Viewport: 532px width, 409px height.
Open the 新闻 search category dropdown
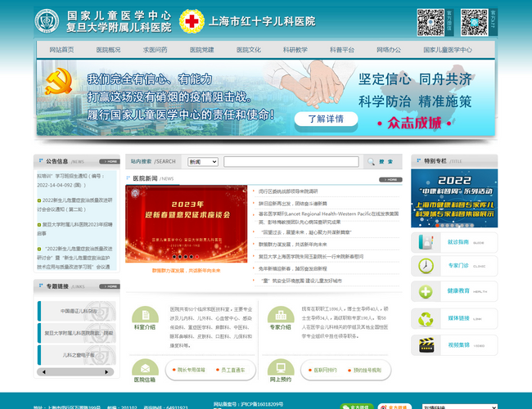[x=203, y=162]
